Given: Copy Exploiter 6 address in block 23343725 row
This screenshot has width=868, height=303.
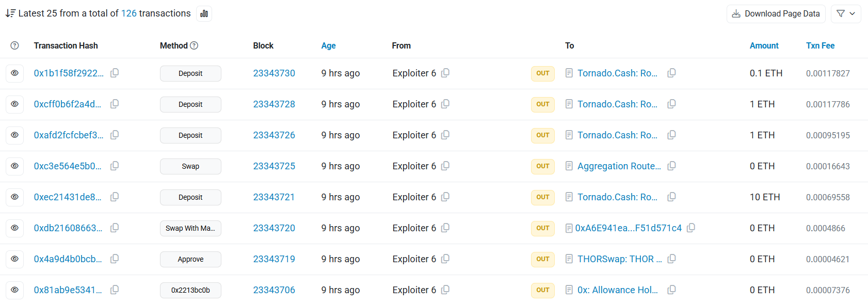Looking at the screenshot, I should click(x=445, y=166).
